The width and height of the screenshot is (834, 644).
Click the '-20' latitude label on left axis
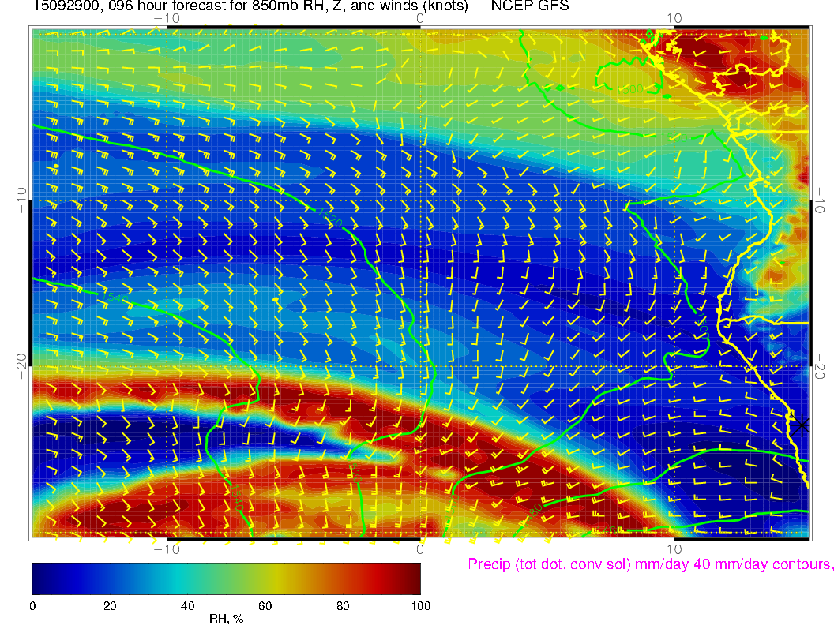click(21, 366)
